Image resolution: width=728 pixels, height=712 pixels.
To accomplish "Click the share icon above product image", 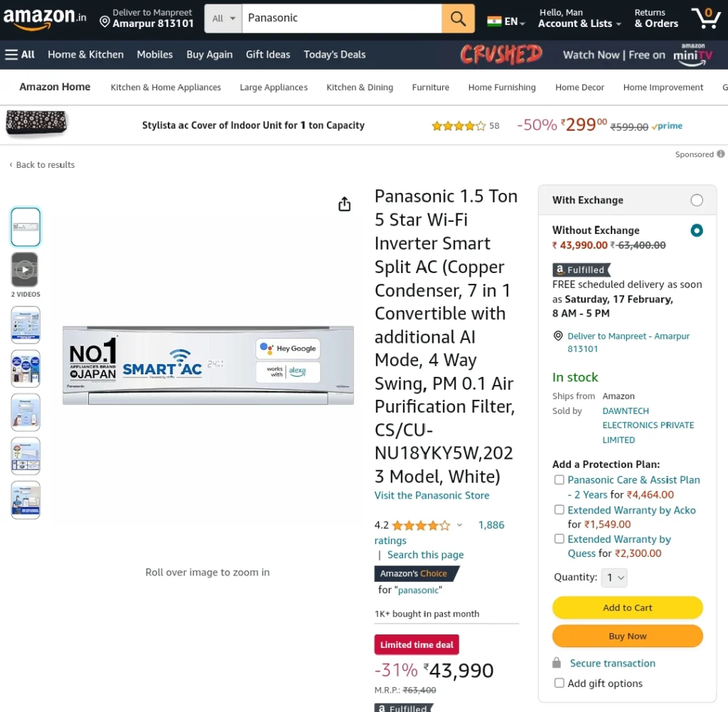I will click(344, 204).
